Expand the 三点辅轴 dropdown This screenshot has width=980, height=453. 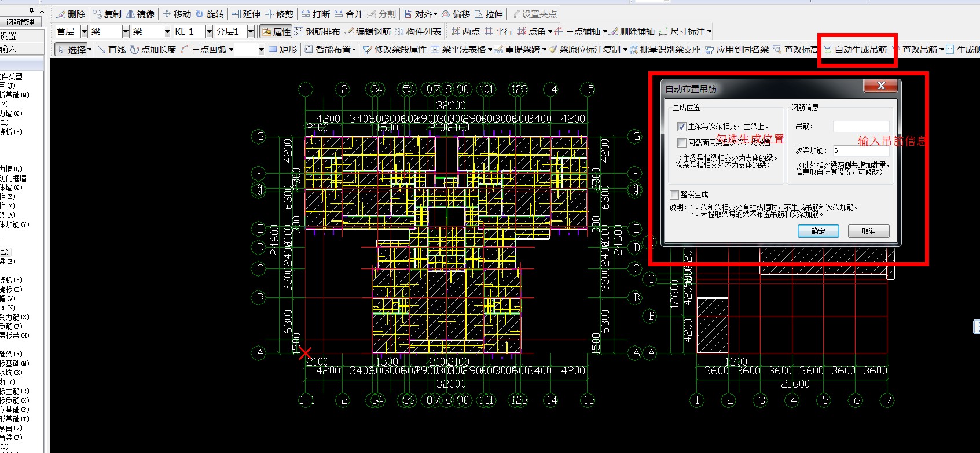[604, 31]
